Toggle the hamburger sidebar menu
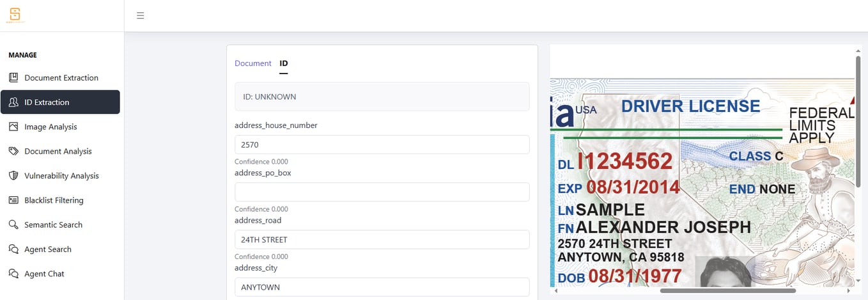868x300 pixels. pos(141,15)
